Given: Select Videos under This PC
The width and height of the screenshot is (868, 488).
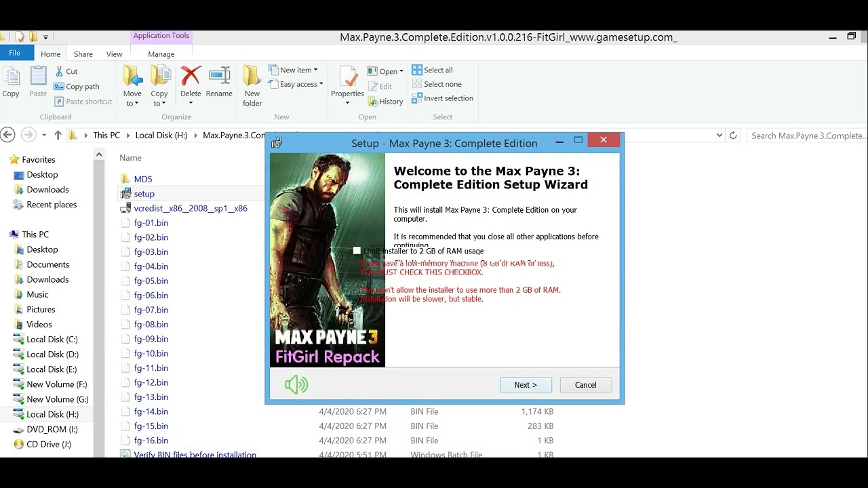Looking at the screenshot, I should coord(39,324).
